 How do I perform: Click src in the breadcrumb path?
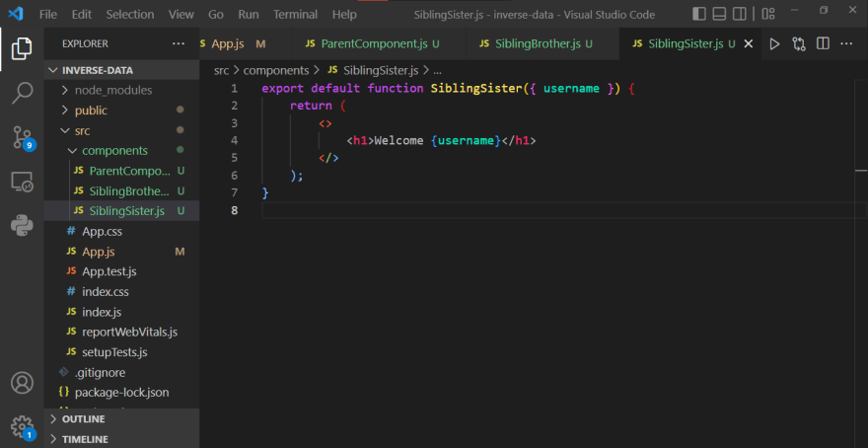[x=221, y=70]
